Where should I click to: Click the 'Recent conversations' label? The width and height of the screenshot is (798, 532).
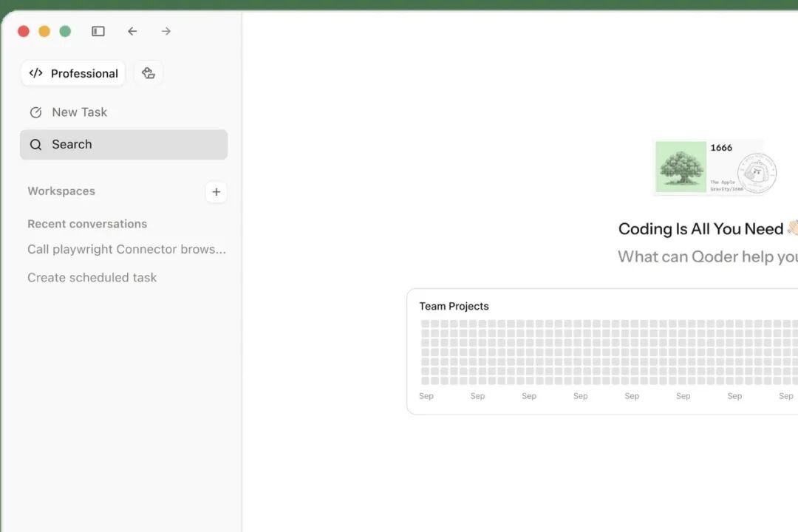click(87, 224)
